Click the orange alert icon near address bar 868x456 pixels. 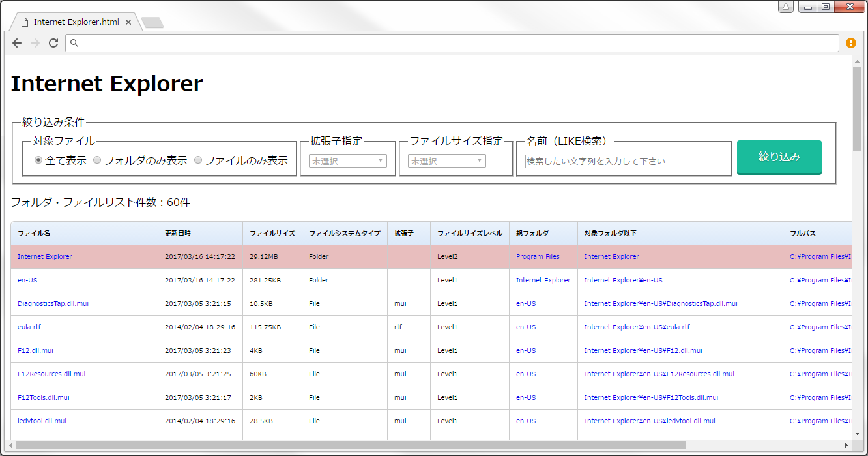pyautogui.click(x=850, y=43)
